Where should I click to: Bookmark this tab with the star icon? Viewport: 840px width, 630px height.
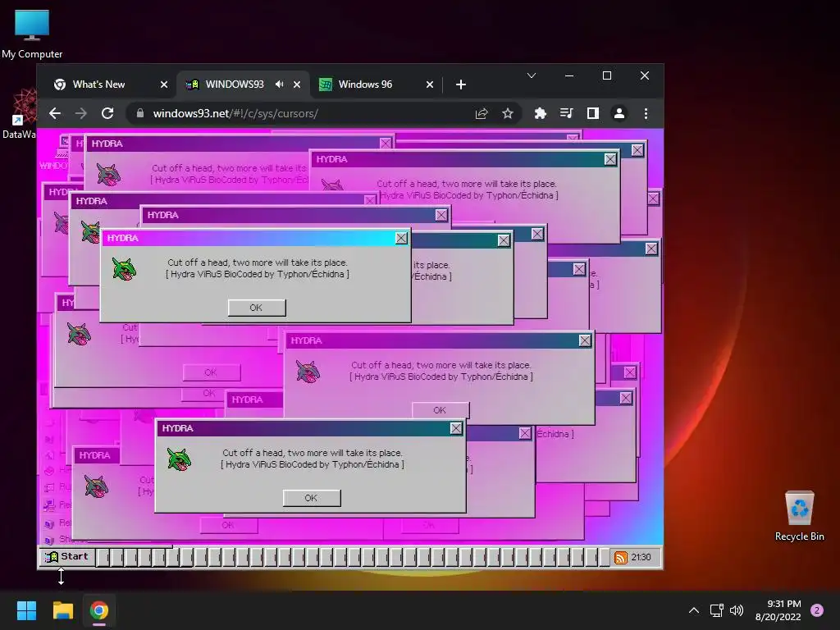[x=507, y=113]
